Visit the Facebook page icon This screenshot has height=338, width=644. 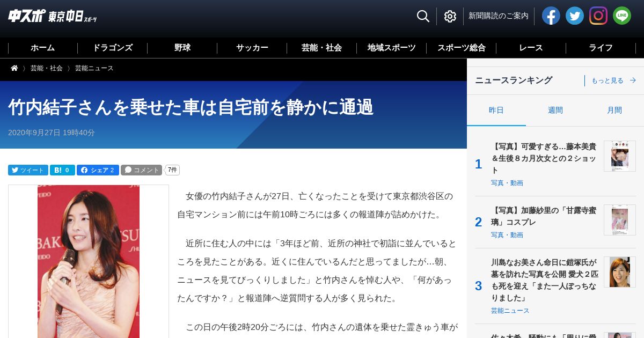tap(551, 16)
